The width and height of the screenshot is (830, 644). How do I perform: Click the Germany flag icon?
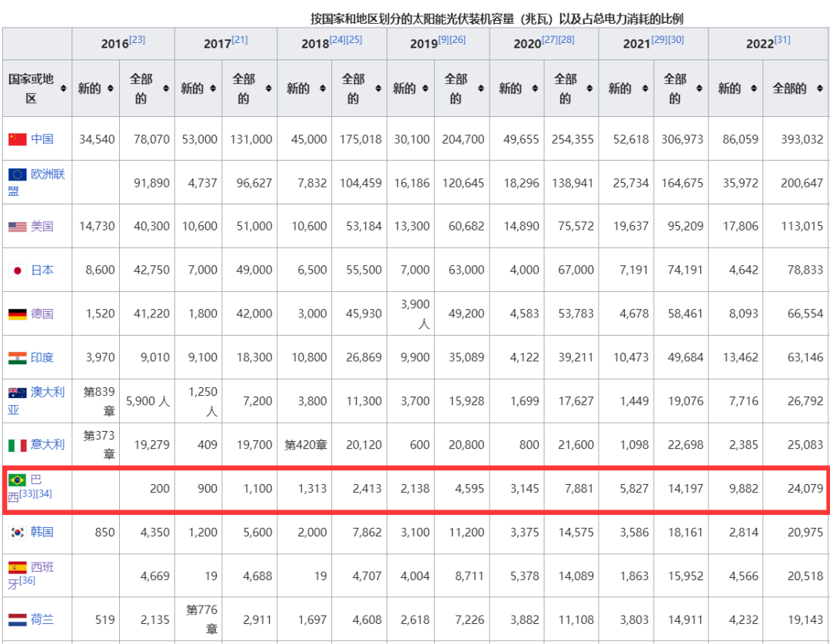point(17,314)
